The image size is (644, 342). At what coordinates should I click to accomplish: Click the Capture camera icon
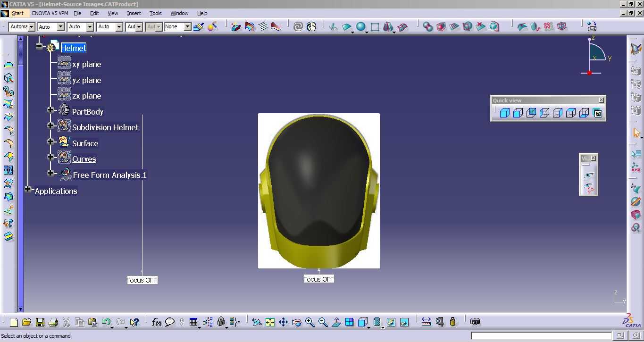[x=475, y=322]
